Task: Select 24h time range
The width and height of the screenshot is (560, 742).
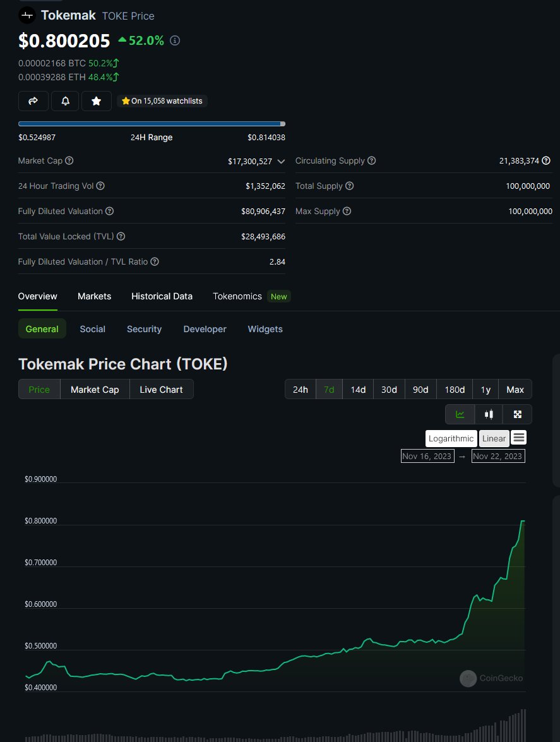Action: click(301, 390)
